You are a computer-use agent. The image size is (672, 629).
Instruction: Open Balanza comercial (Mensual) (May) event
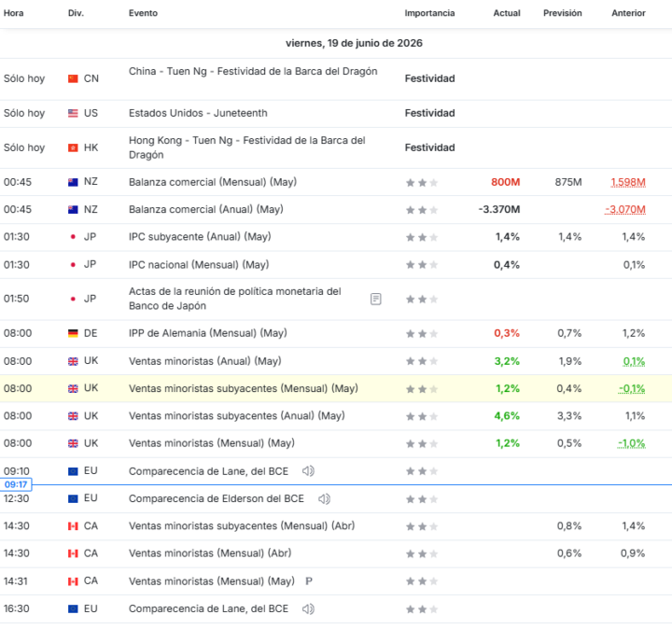point(213,182)
